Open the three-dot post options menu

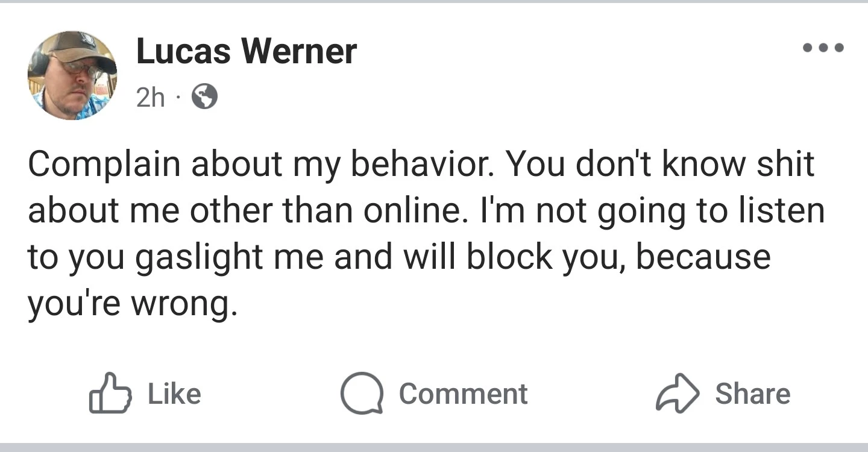click(x=823, y=48)
